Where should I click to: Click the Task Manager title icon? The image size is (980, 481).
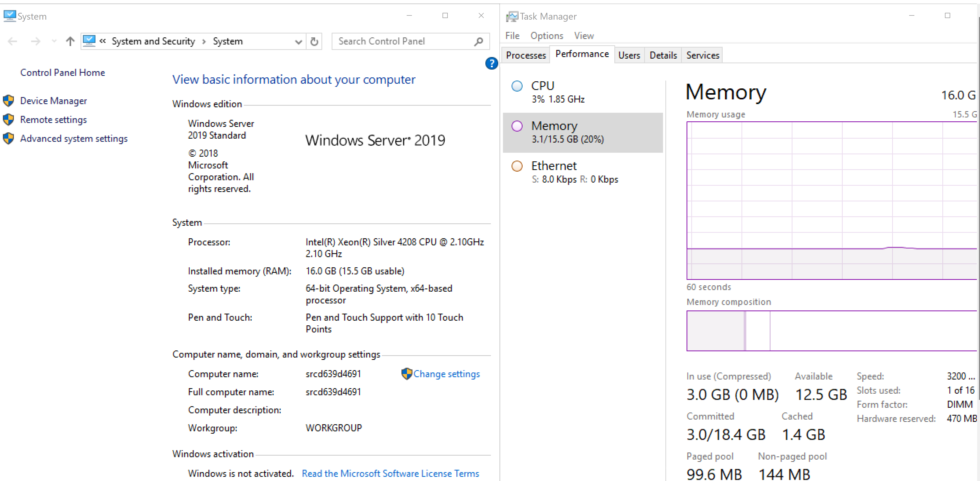512,16
